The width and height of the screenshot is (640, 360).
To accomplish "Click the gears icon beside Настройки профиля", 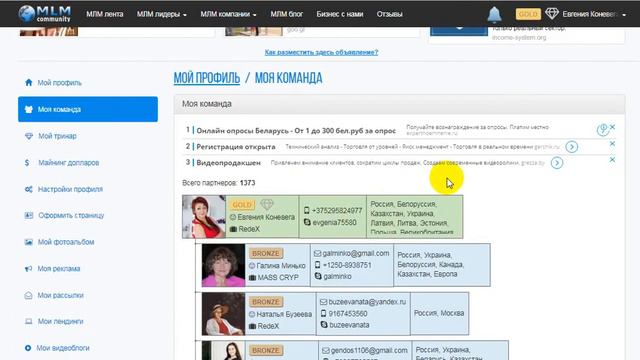I will 29,189.
